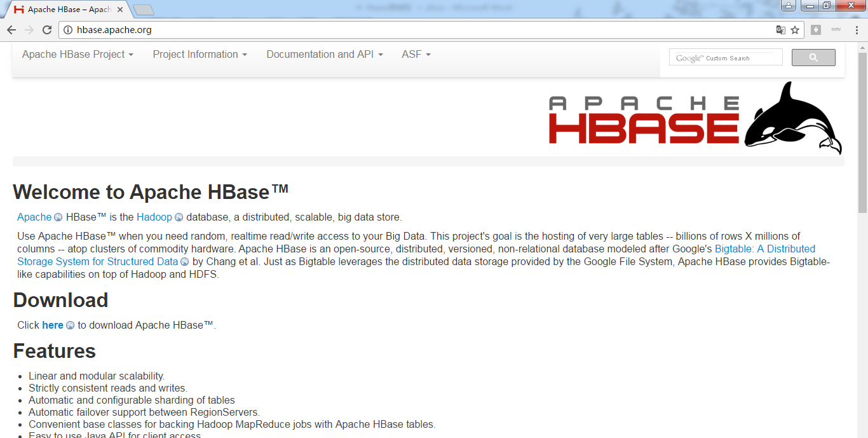Click the Chrome user profile icon

click(788, 6)
